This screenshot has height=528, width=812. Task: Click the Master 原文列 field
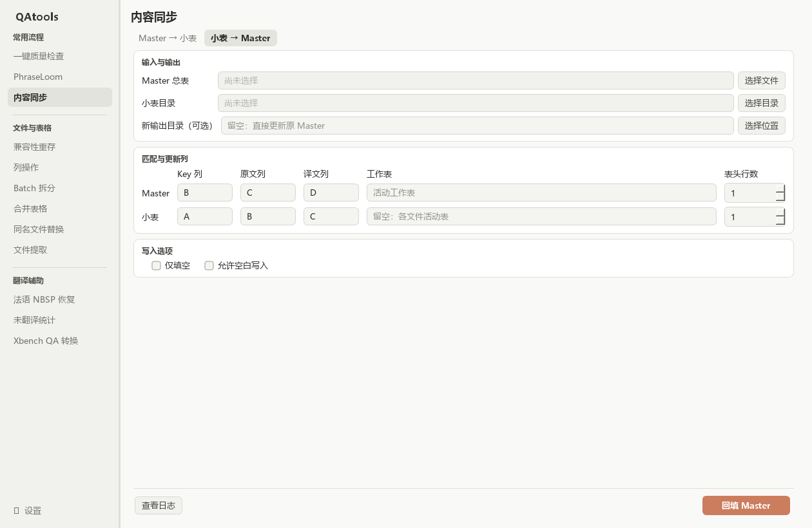pyautogui.click(x=268, y=193)
